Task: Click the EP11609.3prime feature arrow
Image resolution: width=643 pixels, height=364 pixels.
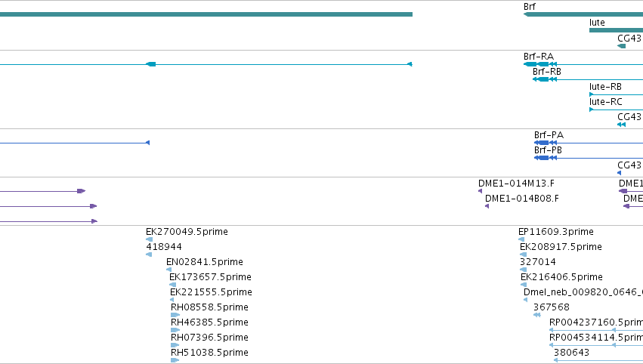Action: click(521, 239)
